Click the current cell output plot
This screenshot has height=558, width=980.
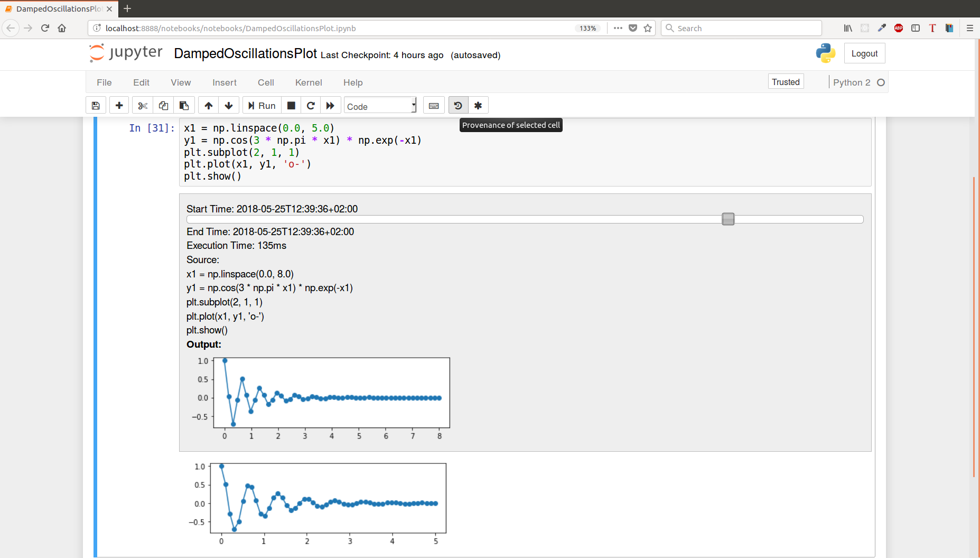[x=318, y=504]
